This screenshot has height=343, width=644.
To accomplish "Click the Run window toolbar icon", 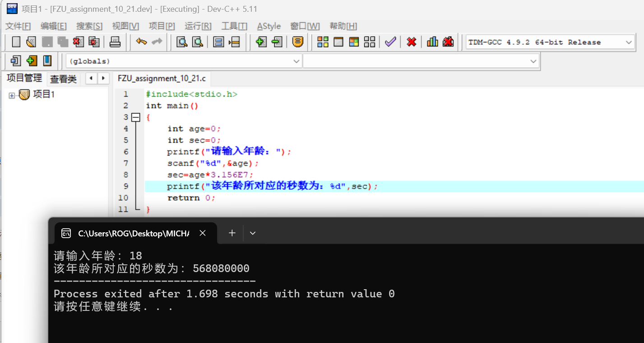I will [338, 42].
